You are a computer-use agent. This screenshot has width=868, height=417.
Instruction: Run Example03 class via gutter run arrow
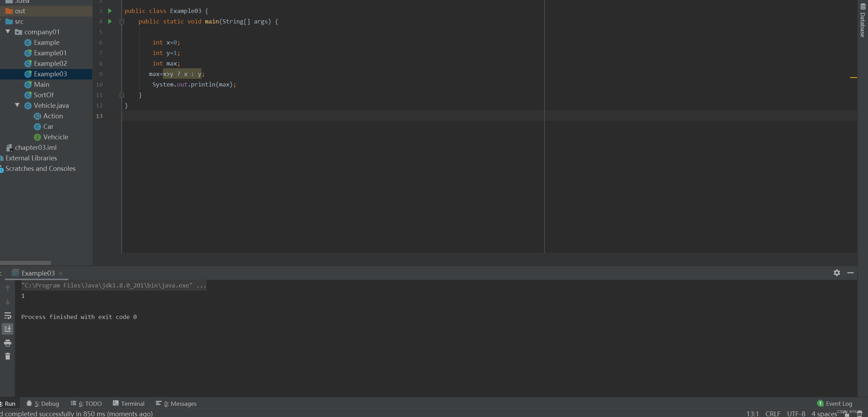point(109,11)
